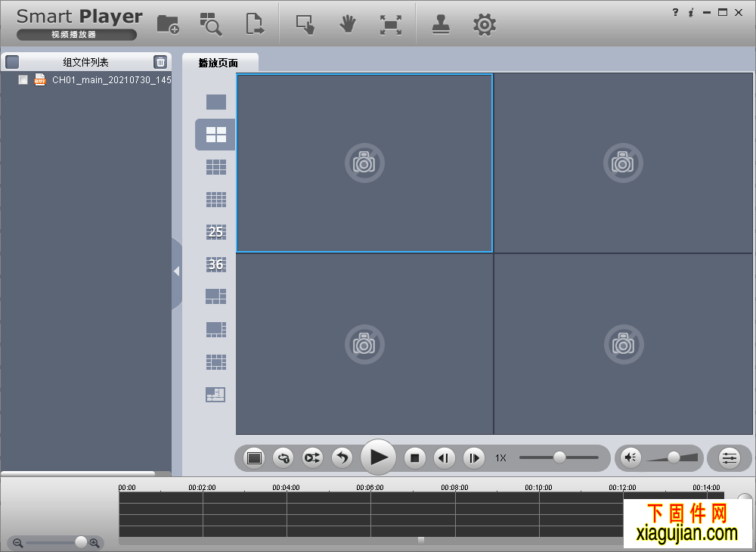The image size is (756, 552).
Task: Open the add file folder icon
Action: pyautogui.click(x=168, y=24)
